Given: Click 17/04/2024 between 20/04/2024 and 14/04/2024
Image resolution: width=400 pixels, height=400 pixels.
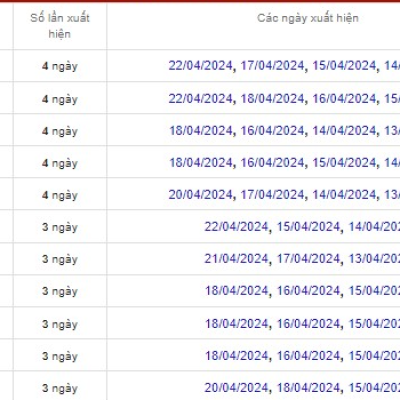Looking at the screenshot, I should (273, 195).
